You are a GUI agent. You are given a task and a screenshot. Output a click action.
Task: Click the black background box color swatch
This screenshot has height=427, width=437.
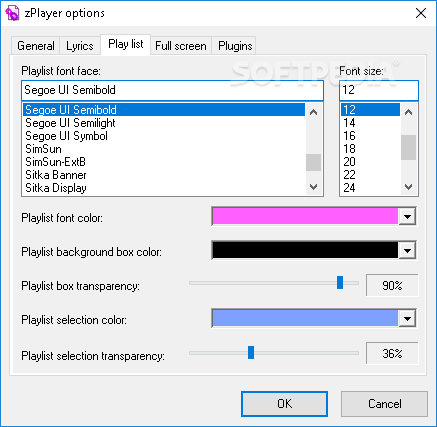pyautogui.click(x=305, y=250)
